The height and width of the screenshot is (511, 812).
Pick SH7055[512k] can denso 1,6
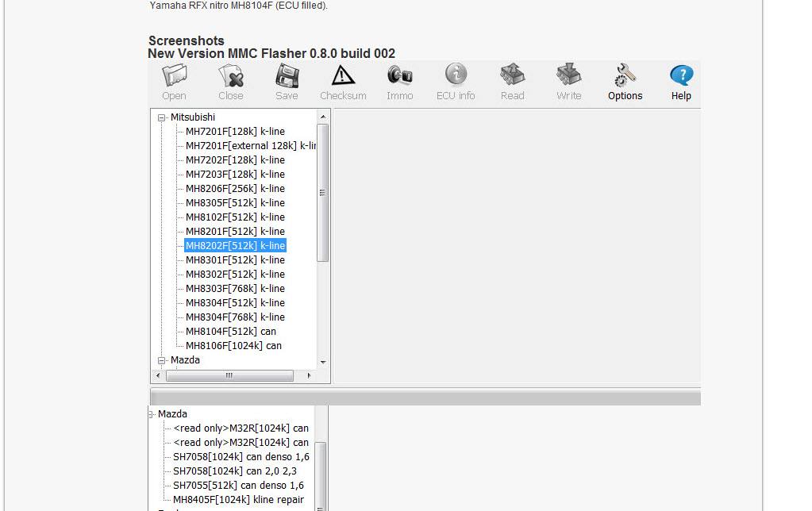click(x=238, y=486)
